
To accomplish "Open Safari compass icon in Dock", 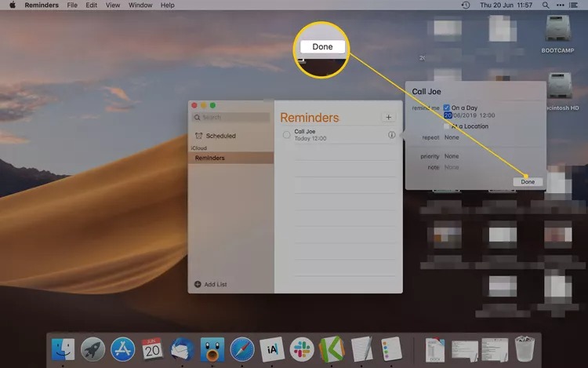I will coord(242,349).
